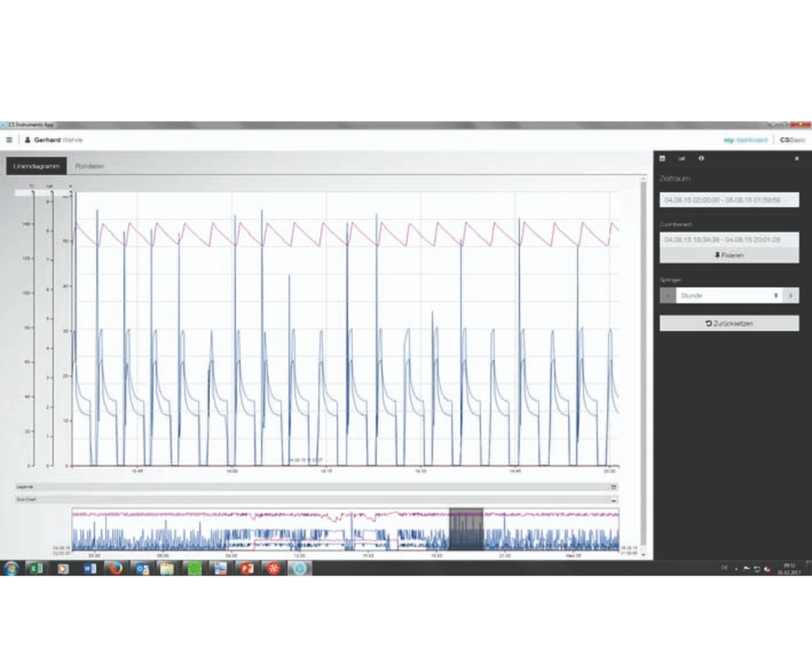Open the hamburger navigation menu
The height and width of the screenshot is (664, 812).
[10, 140]
